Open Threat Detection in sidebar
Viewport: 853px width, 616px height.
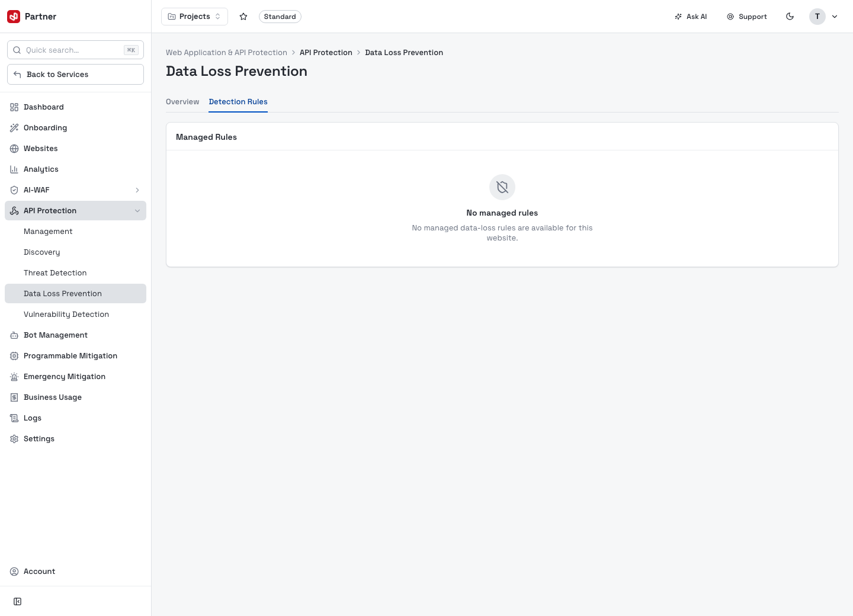click(75, 273)
